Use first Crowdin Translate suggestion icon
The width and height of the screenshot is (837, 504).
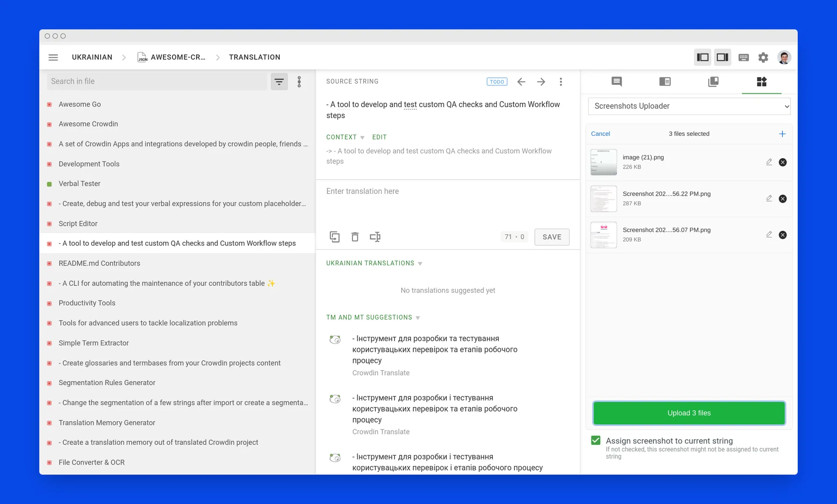pyautogui.click(x=335, y=339)
